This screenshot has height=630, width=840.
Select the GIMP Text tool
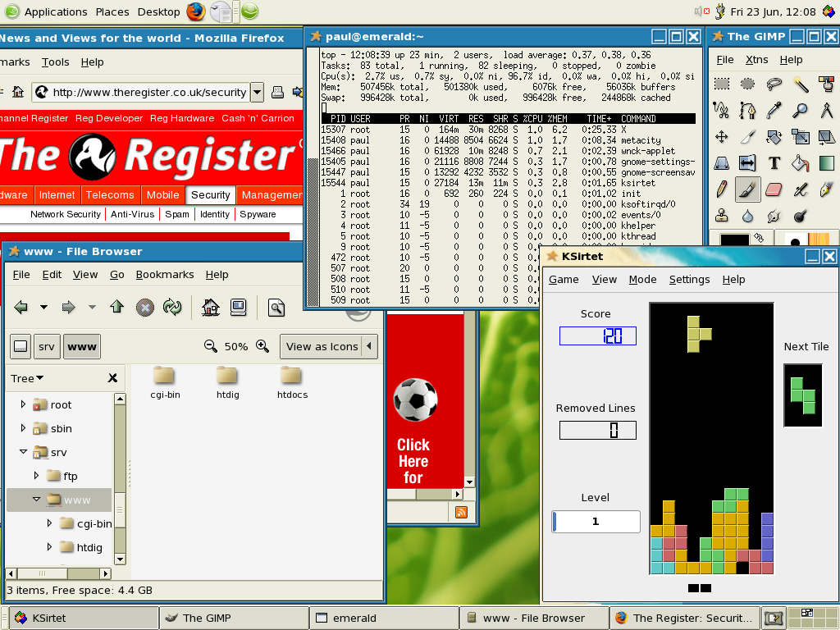click(774, 163)
